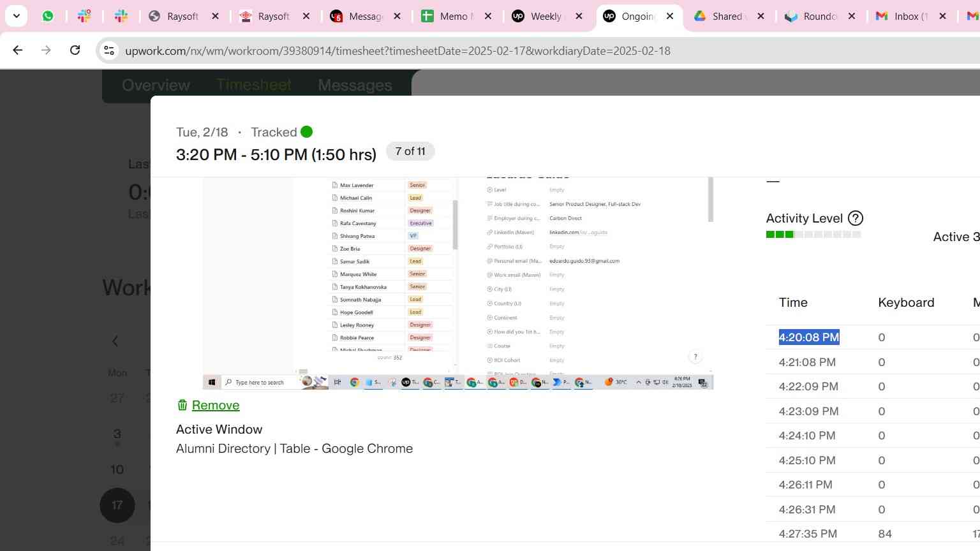Open Activity Level help question icon
This screenshot has height=551, width=980.
point(856,218)
